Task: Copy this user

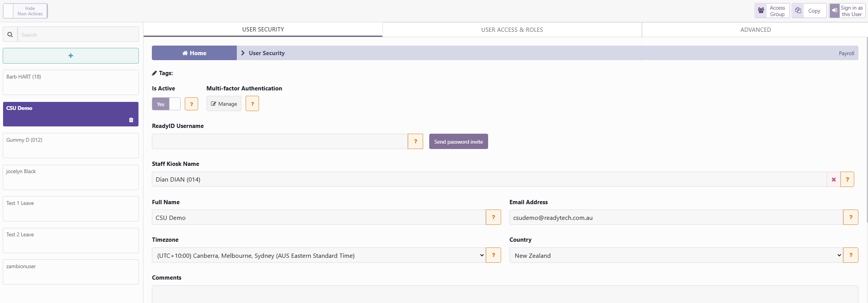Action: (x=809, y=11)
